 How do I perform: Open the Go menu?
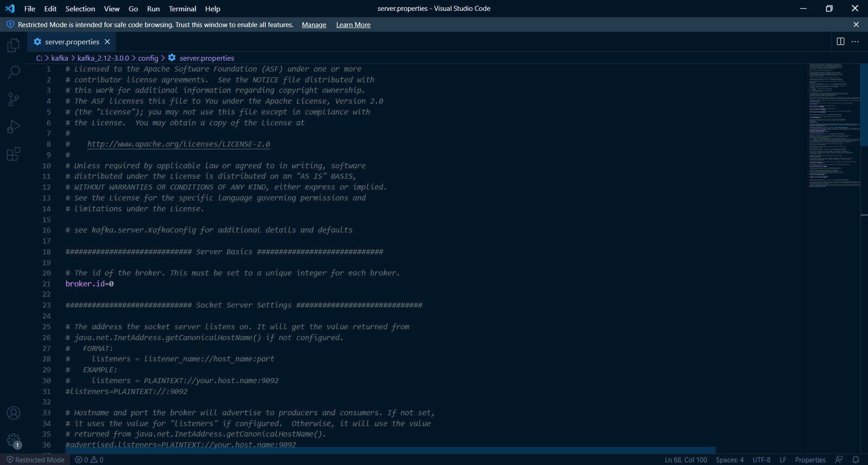click(x=133, y=9)
